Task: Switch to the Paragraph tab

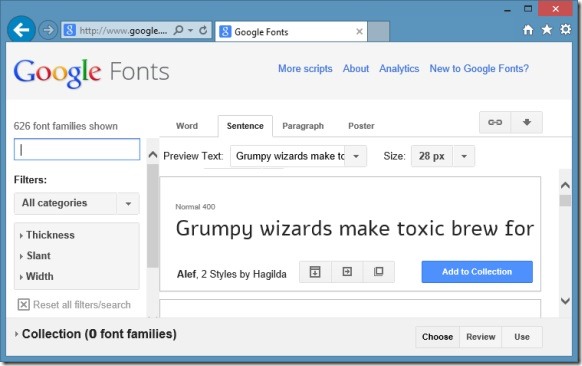Action: click(303, 126)
